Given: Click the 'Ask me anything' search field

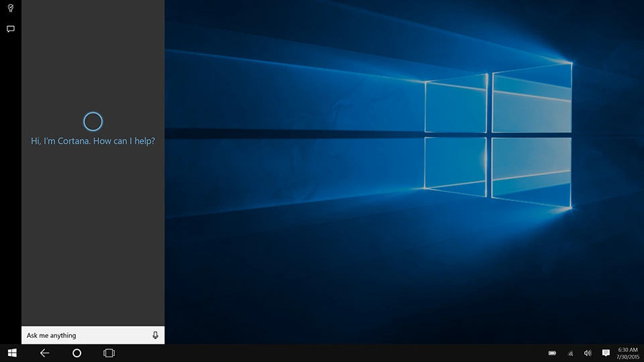Looking at the screenshot, I should click(93, 335).
